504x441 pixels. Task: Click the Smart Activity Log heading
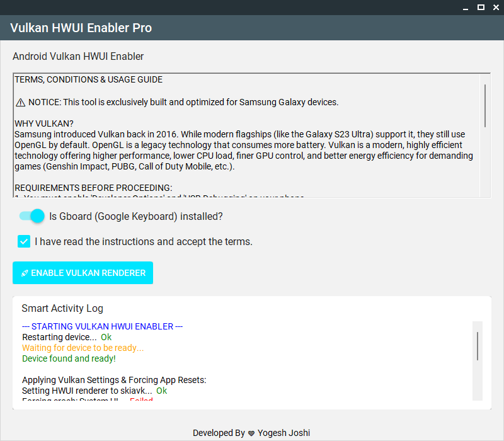click(62, 308)
